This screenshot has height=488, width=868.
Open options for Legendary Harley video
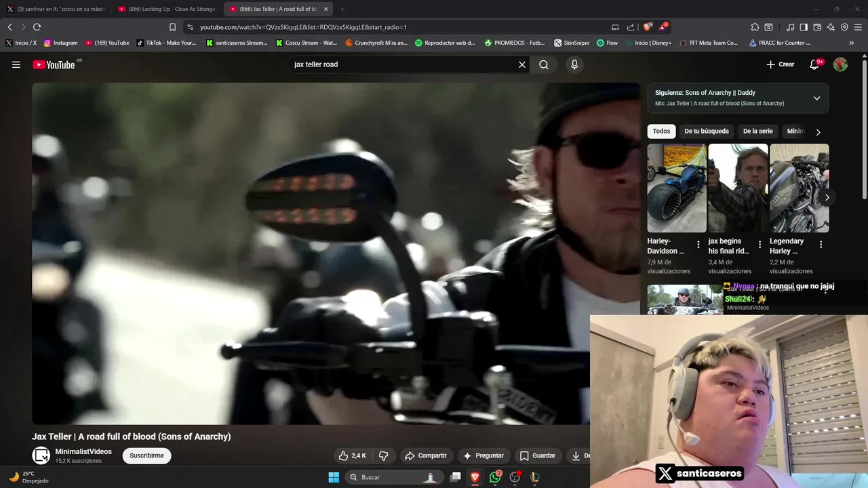[821, 245]
